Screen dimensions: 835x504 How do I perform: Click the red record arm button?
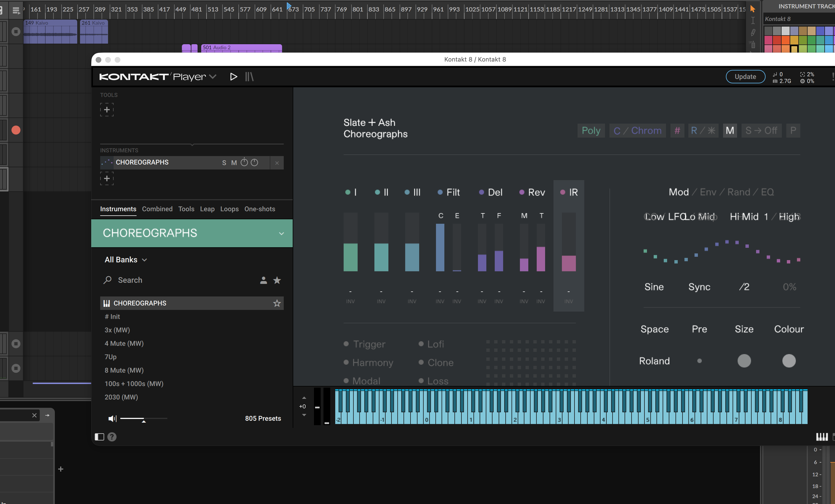pyautogui.click(x=16, y=130)
